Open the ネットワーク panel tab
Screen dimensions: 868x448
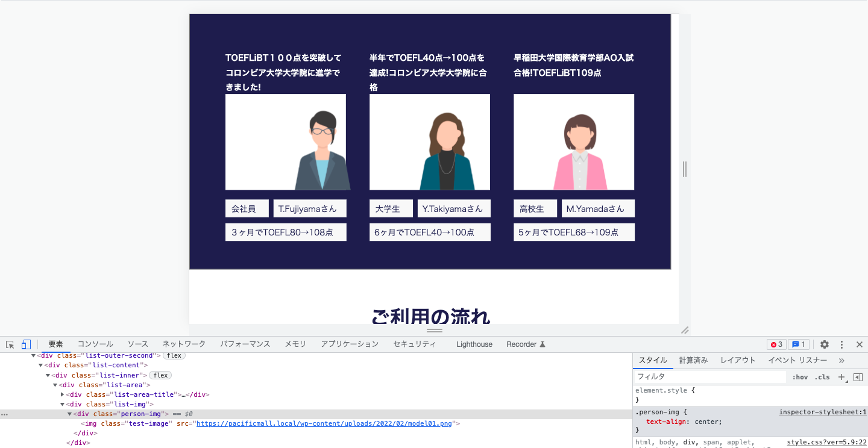184,344
